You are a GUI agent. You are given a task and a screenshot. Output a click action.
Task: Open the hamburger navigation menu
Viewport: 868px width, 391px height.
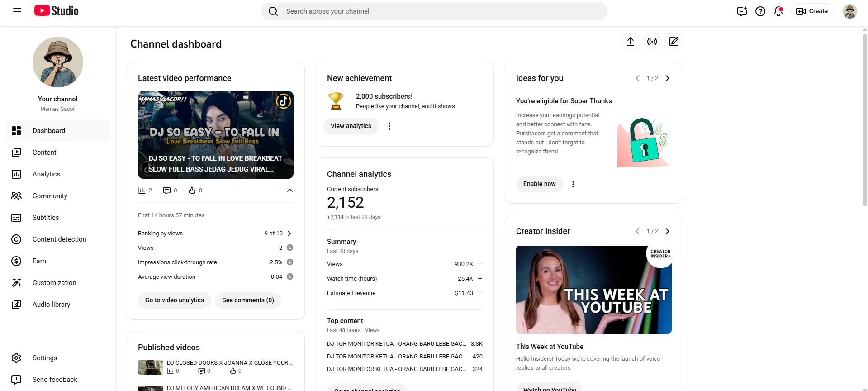pos(17,11)
